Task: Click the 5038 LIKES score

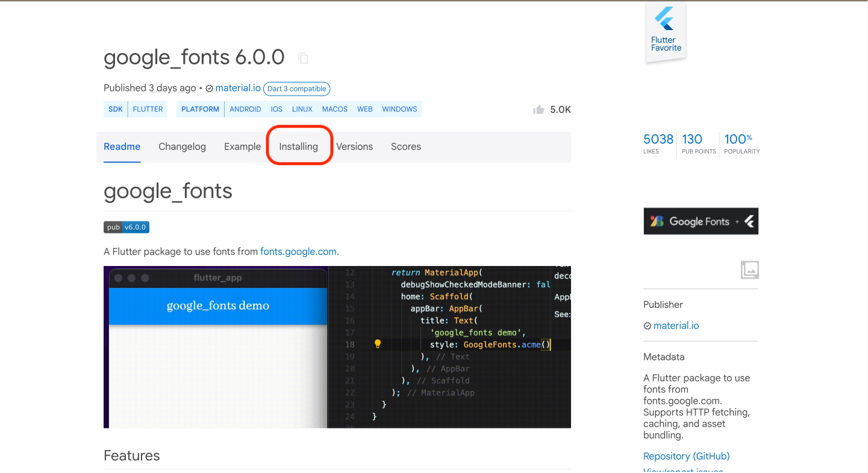Action: [658, 144]
